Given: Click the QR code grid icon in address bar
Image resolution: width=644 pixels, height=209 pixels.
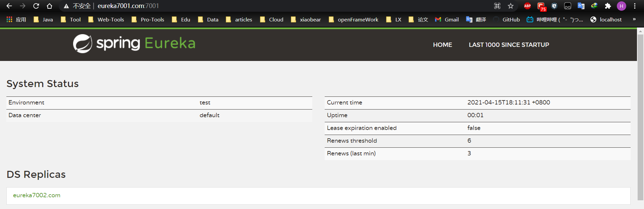Looking at the screenshot, I should click(x=497, y=6).
